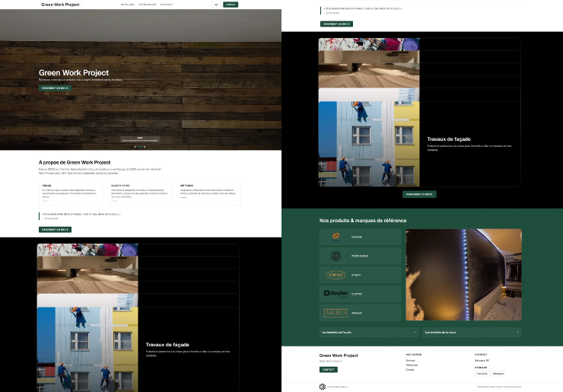Viewport: 563px width, 392px height.
Task: Open the Contact link in the footer navigation
Action: (410, 370)
